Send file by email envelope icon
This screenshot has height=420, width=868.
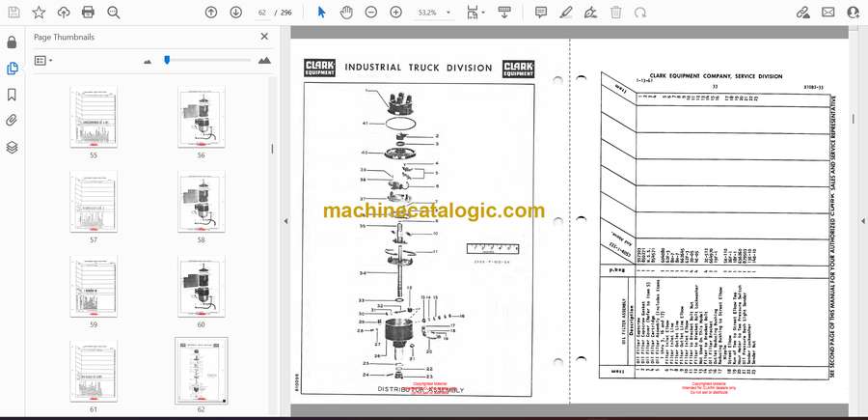(x=828, y=13)
